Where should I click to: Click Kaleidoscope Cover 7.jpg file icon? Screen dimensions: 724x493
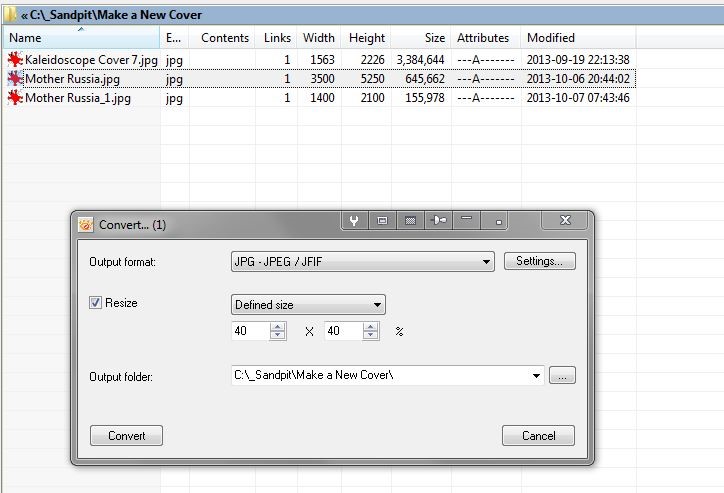point(15,60)
